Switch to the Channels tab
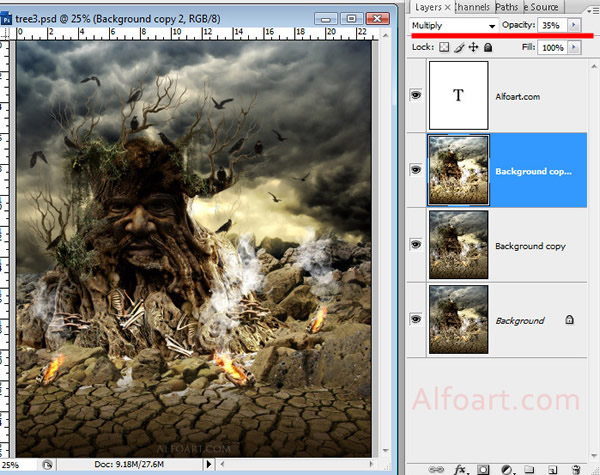 473,7
